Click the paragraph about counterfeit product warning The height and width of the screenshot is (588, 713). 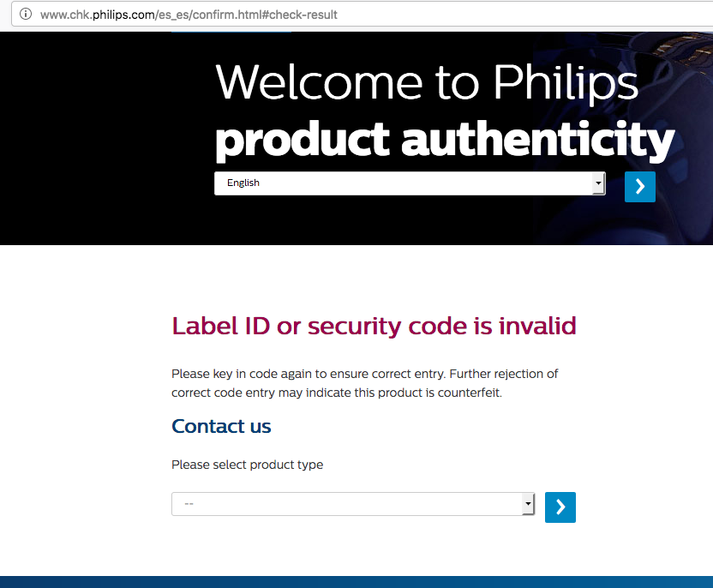pos(364,383)
